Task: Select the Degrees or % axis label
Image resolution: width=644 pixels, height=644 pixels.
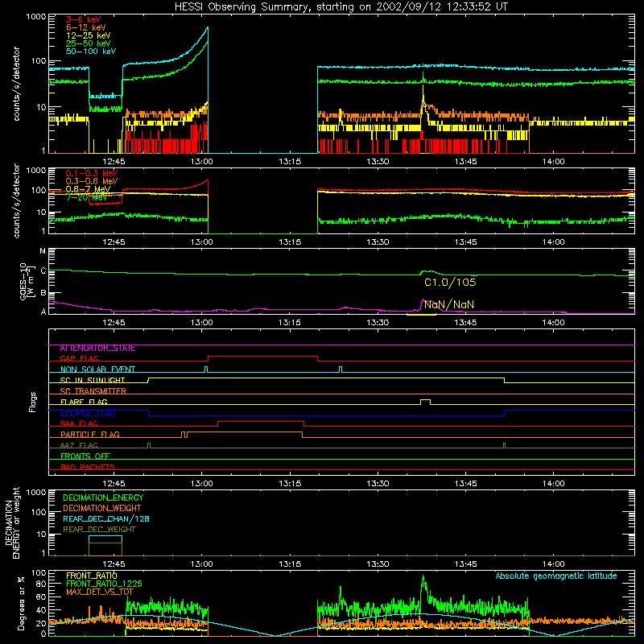Action: tap(21, 603)
